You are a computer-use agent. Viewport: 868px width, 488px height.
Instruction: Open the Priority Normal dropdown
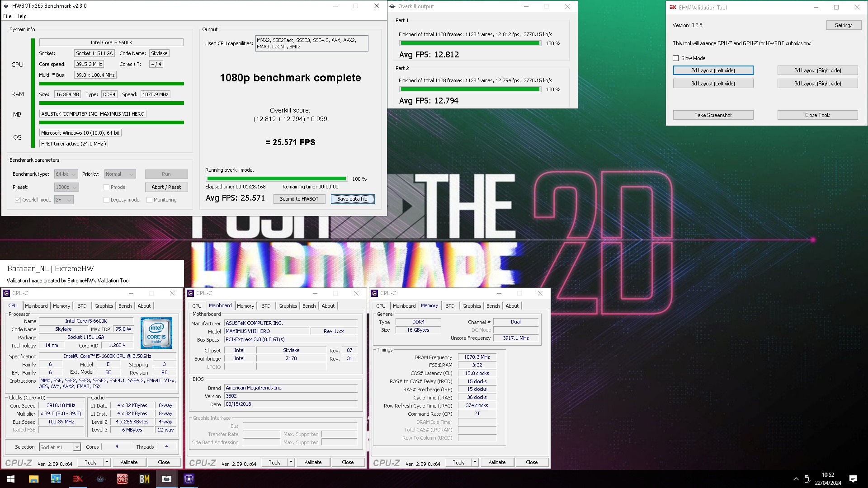[x=120, y=174]
